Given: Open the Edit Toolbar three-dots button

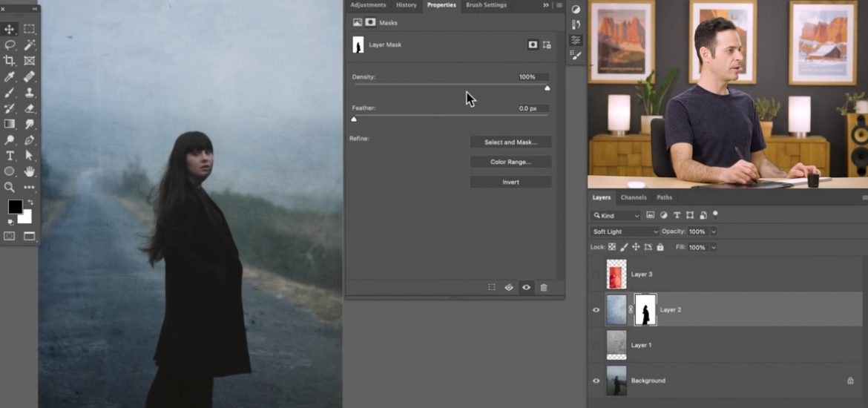Looking at the screenshot, I should (x=30, y=187).
